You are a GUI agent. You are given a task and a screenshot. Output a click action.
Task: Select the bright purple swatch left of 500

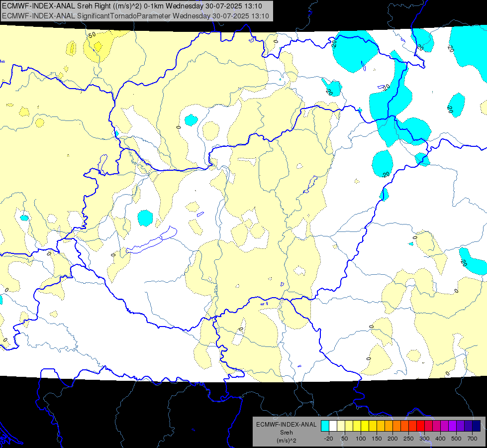pyautogui.click(x=453, y=426)
